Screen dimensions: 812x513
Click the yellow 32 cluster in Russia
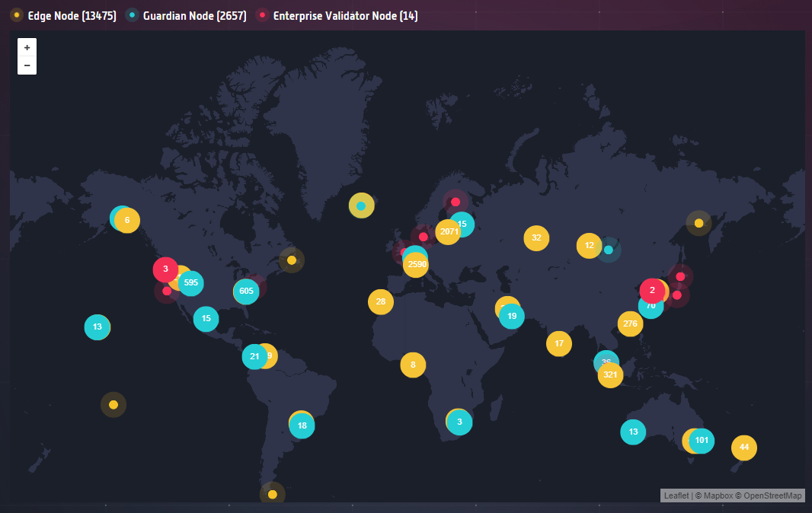coord(536,237)
